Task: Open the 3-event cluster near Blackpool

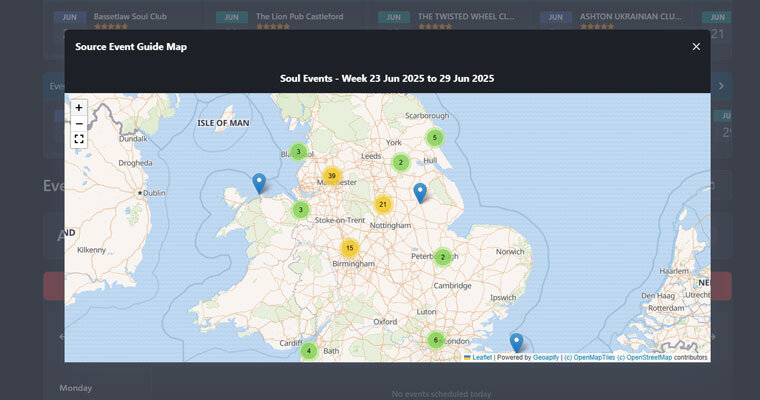Action: click(x=299, y=152)
